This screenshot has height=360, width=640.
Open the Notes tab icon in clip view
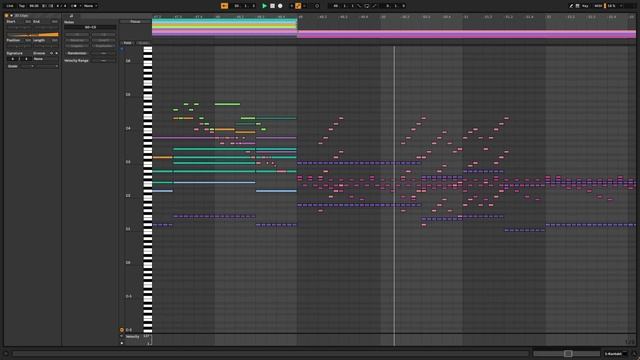tap(71, 16)
